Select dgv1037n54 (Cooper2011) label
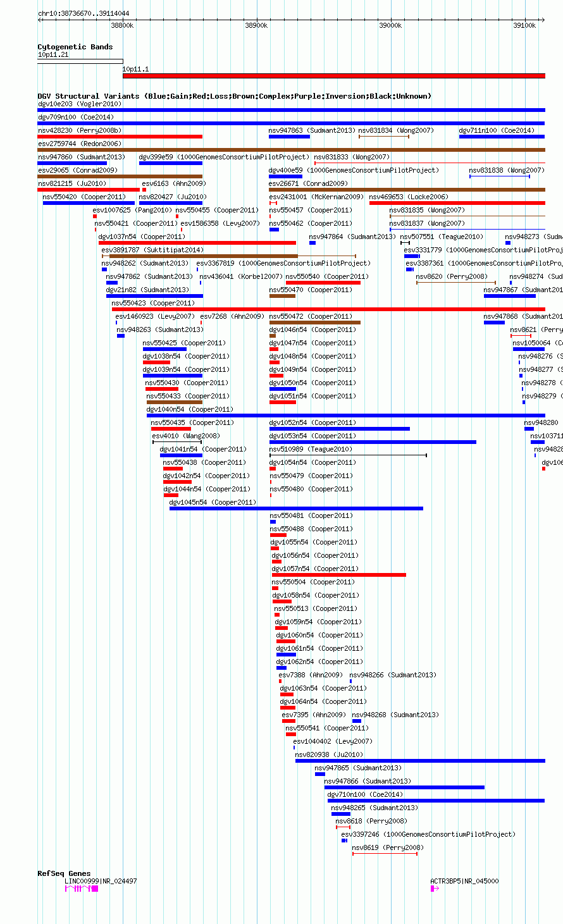 142,237
